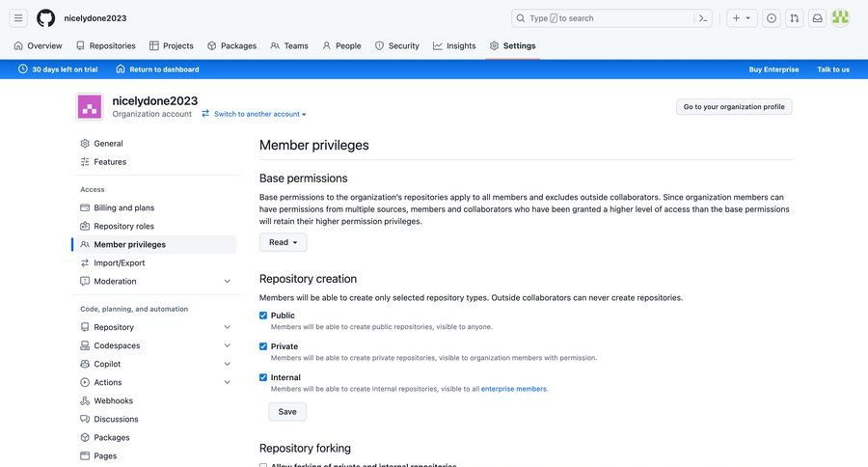
Task: Open General settings in sidebar
Action: click(x=108, y=144)
